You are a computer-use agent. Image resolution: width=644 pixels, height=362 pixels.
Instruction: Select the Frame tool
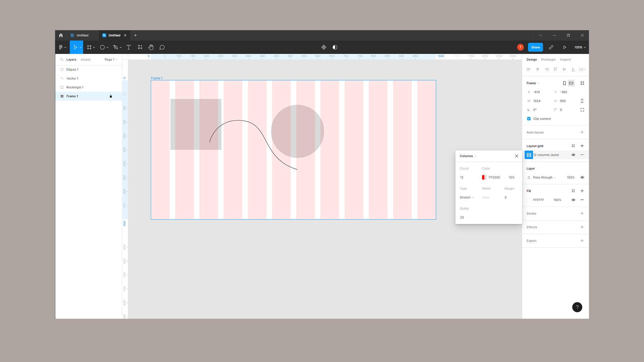[x=89, y=47]
